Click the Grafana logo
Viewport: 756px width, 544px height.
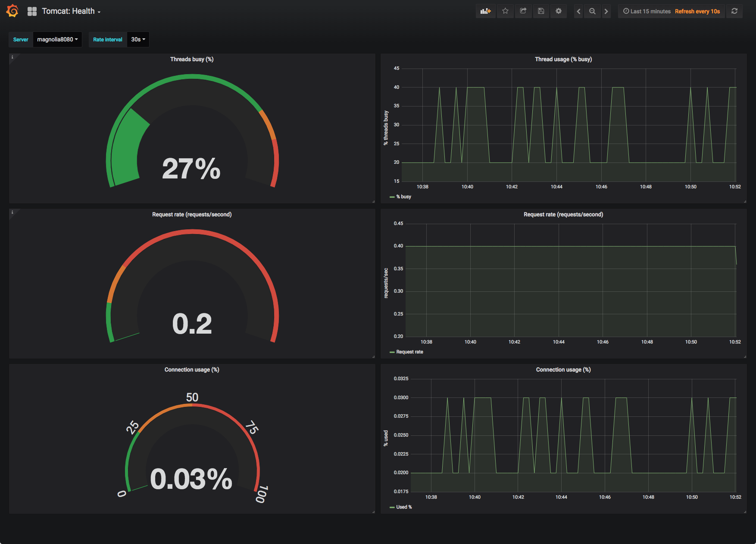12,10
